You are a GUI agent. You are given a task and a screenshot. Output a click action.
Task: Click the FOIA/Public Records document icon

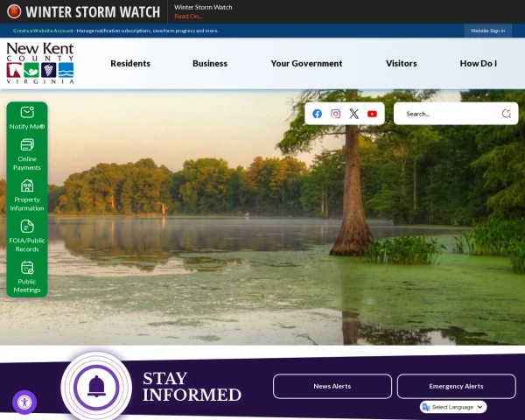pos(27,226)
